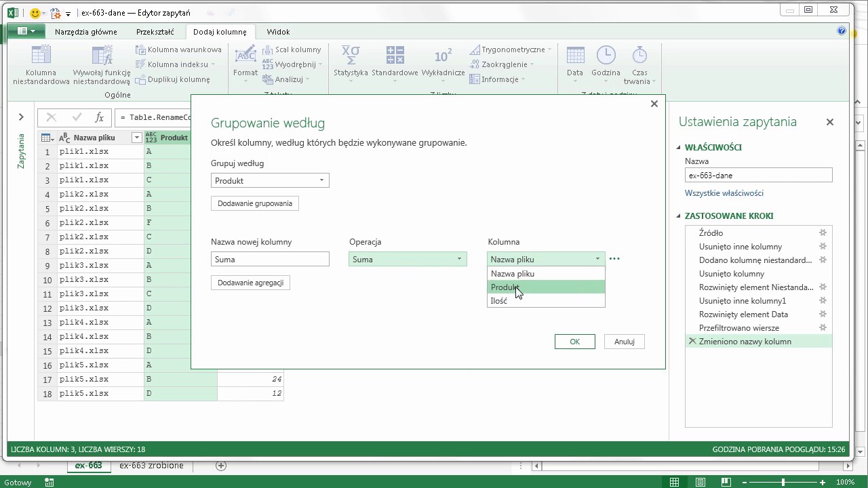Click the Wykładnicze ribbon icon
Screen dimensions: 868x488
443,55
